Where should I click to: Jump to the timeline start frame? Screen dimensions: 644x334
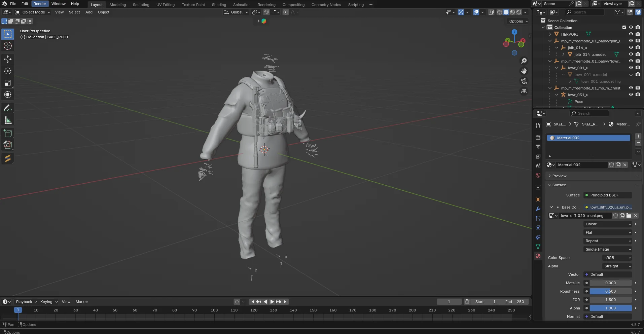[252, 302]
